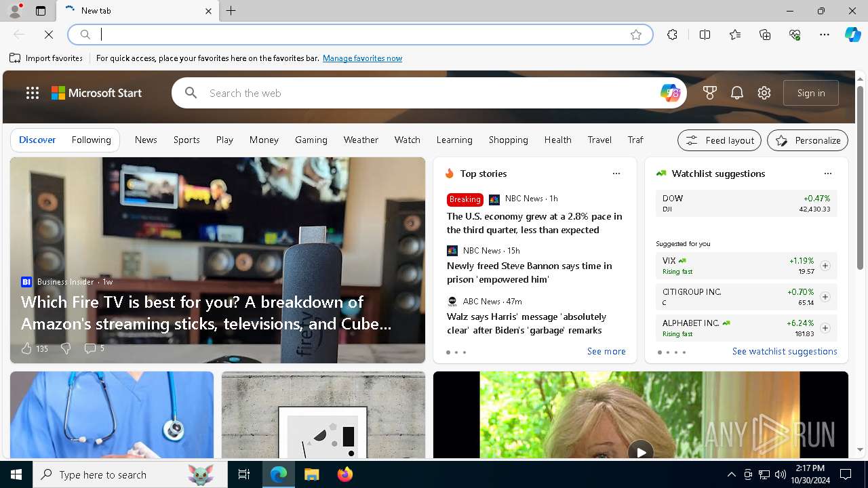
Task: Open a new tab with the plus button
Action: tap(231, 11)
